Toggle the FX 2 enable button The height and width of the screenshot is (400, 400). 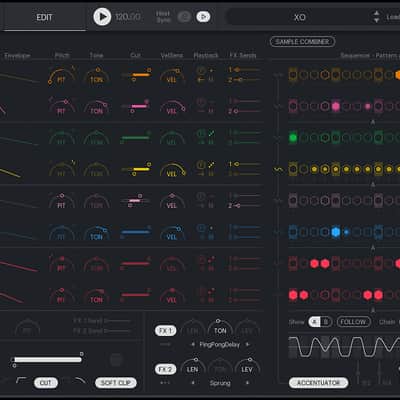click(165, 369)
